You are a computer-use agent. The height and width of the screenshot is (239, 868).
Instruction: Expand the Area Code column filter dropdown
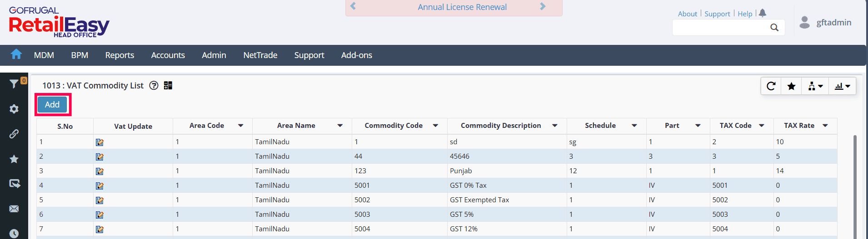point(240,126)
